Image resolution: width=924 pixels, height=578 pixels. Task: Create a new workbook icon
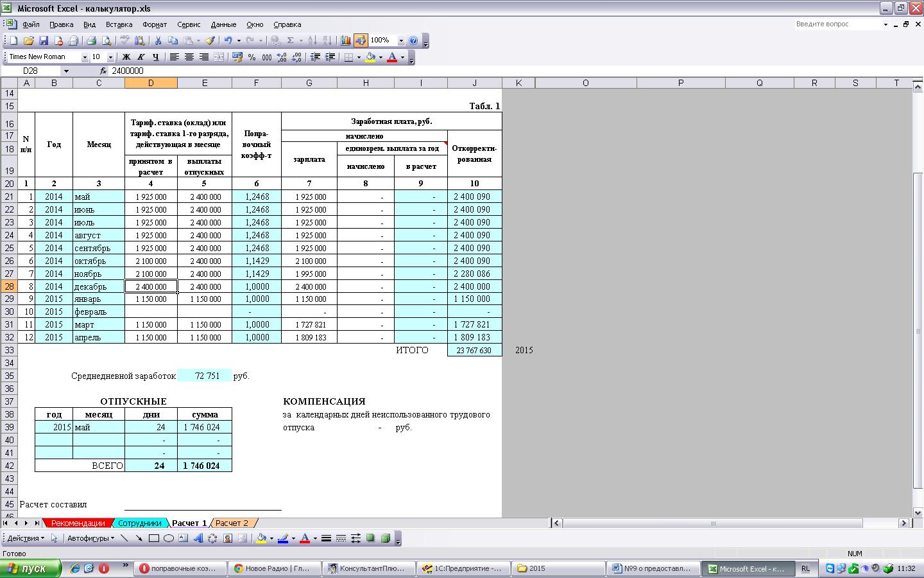pyautogui.click(x=13, y=40)
